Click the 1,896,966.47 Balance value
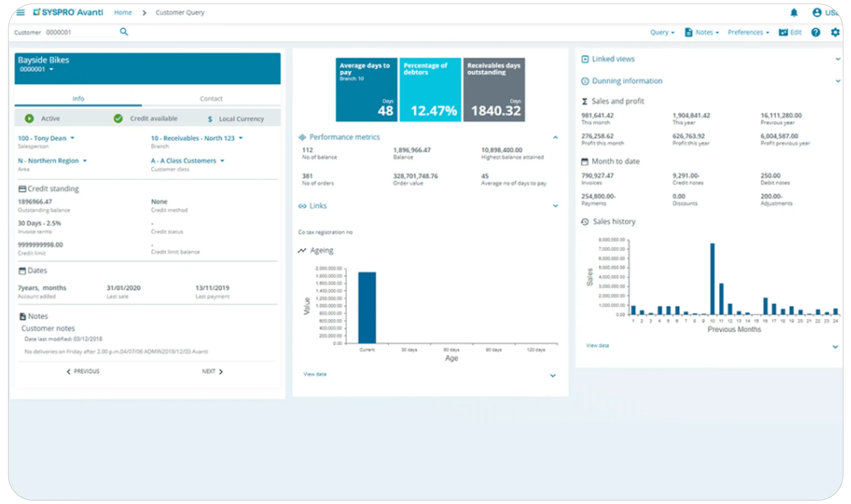Screen dimensions: 851x504 (x=412, y=150)
